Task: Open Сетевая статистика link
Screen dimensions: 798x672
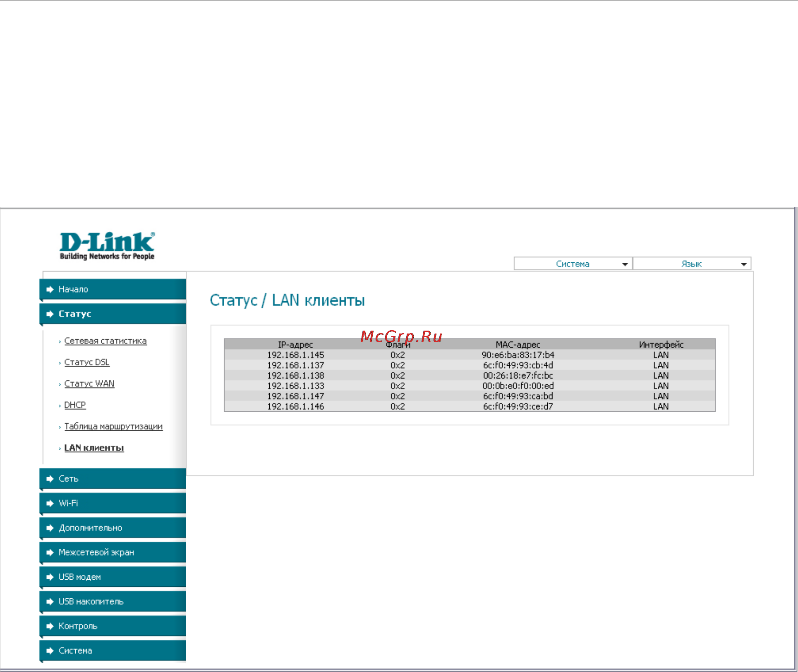Action: coord(105,341)
